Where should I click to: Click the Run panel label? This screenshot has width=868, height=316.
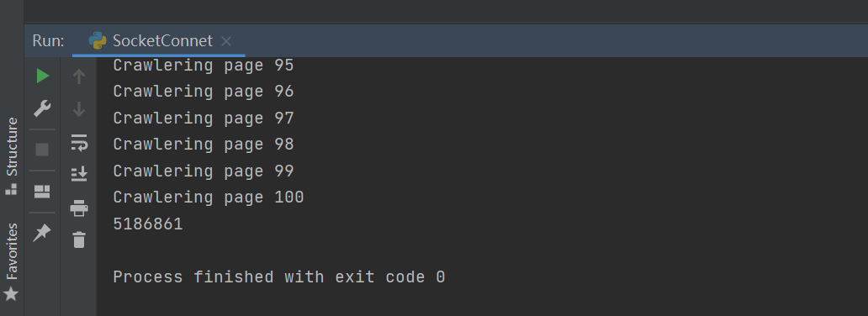point(48,41)
